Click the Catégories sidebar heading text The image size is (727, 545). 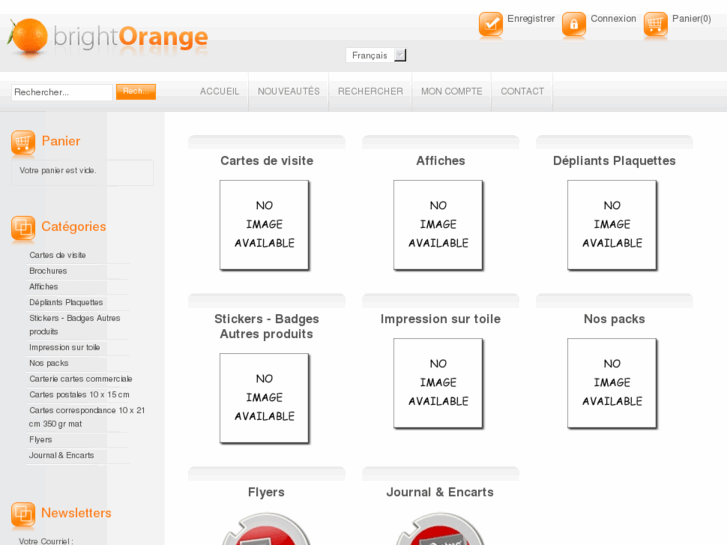(74, 227)
